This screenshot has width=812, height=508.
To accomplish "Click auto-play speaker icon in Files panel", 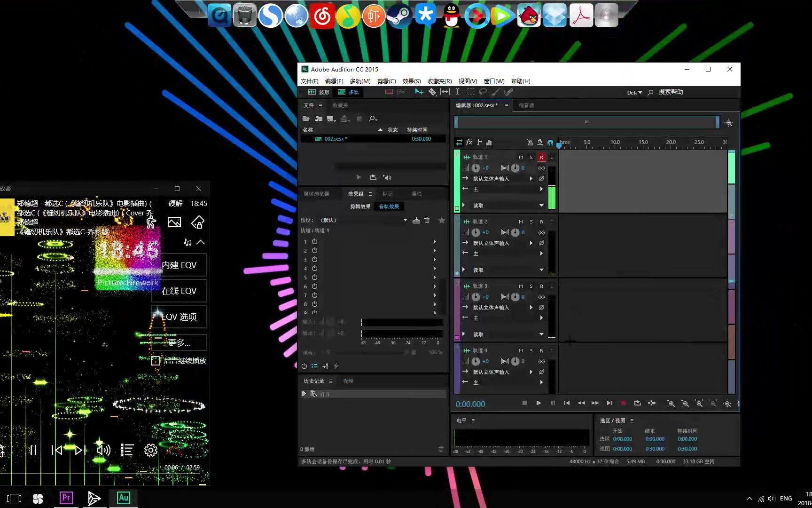I will pyautogui.click(x=387, y=177).
